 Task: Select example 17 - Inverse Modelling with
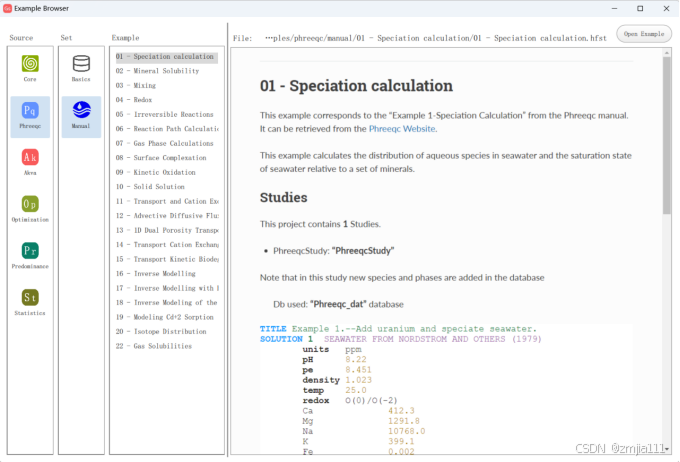(x=167, y=288)
